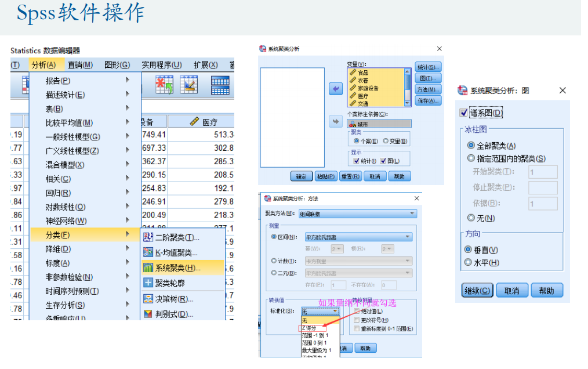Click the 方法(M)... method button
The image size is (588, 369).
tap(427, 89)
